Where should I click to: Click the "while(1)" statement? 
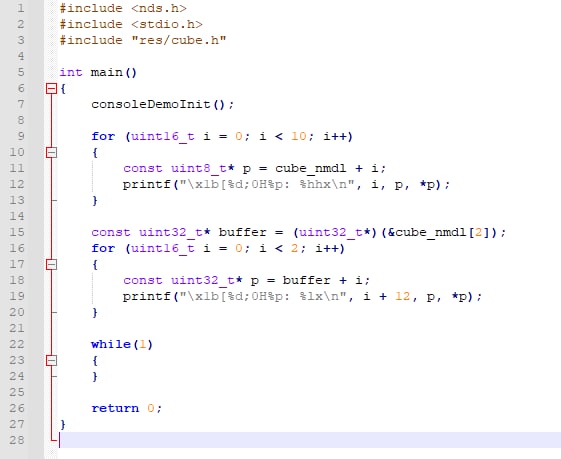click(x=122, y=344)
